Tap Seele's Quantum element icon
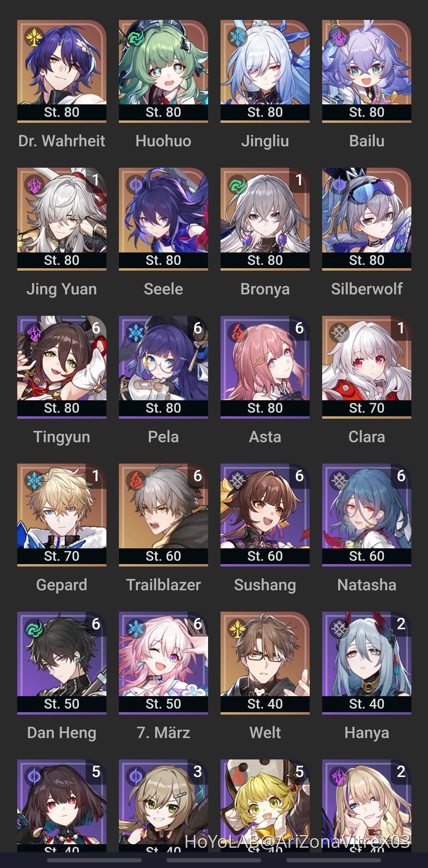Viewport: 428px width, 868px height. click(x=136, y=185)
